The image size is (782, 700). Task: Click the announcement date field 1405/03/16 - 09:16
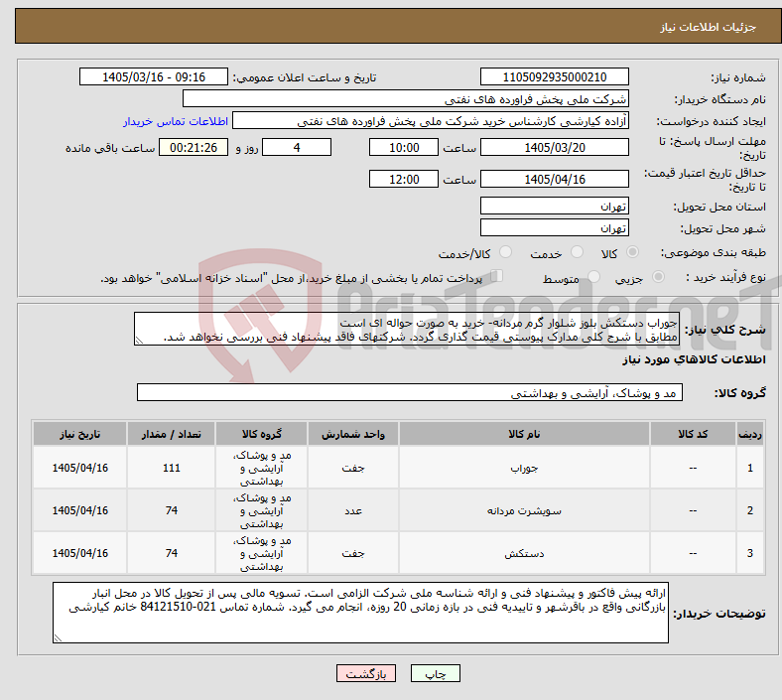154,76
